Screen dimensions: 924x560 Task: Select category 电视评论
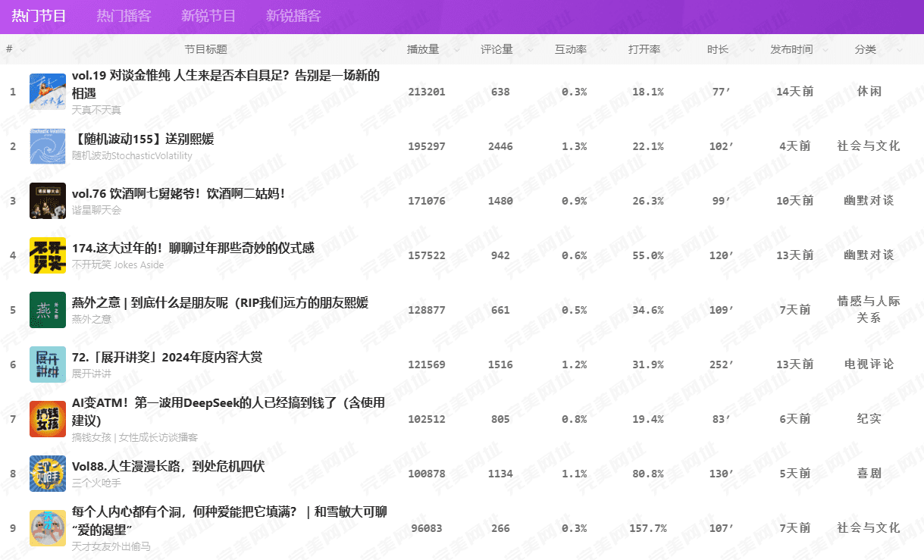pyautogui.click(x=869, y=364)
